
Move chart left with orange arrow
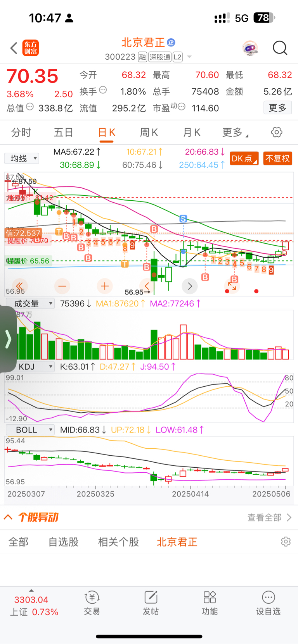[x=147, y=286]
